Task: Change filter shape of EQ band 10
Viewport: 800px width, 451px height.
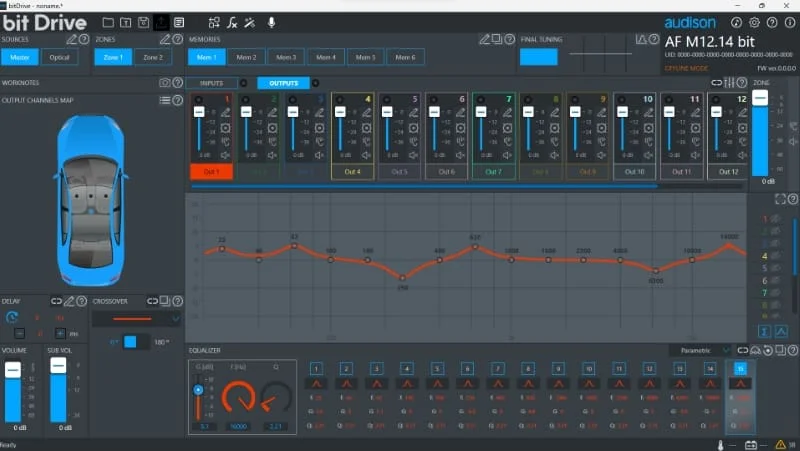Action: (589, 384)
